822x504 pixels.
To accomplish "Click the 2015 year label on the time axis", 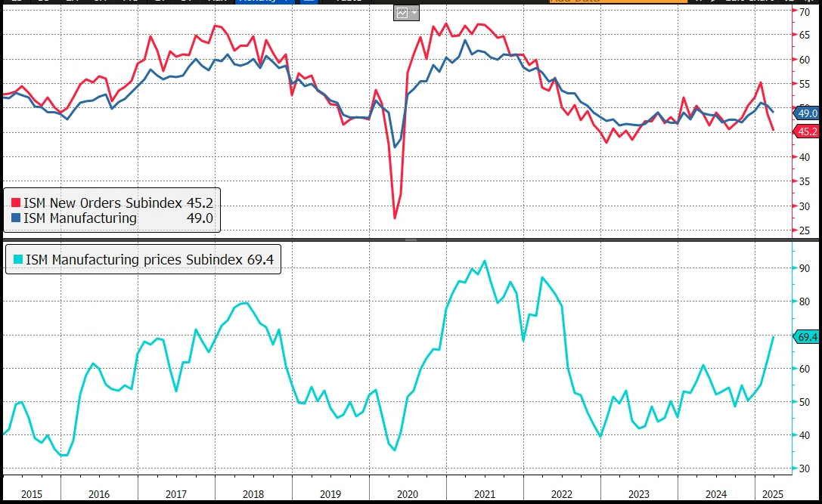I will [x=32, y=494].
